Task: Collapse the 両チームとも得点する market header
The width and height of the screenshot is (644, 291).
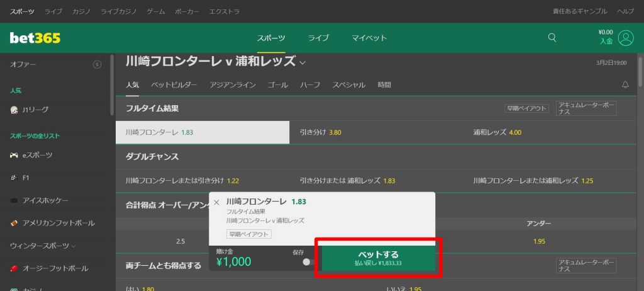Action: coord(162,265)
